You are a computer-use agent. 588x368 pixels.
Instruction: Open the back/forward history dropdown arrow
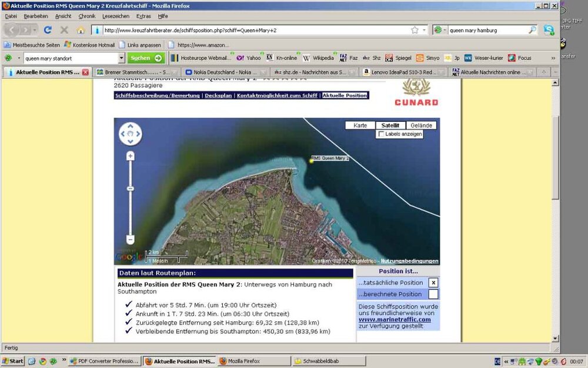point(35,30)
